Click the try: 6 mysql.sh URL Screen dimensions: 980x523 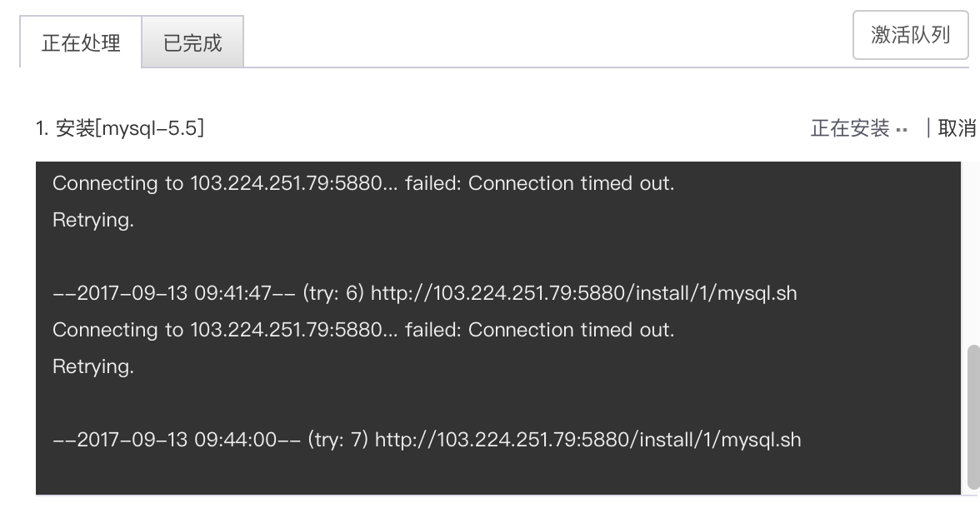583,293
